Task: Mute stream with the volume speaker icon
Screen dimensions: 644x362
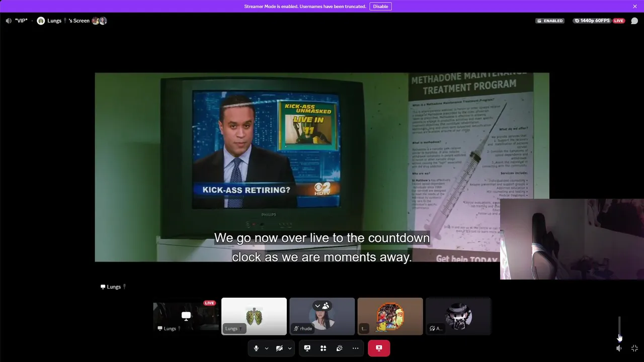Action: (619, 348)
